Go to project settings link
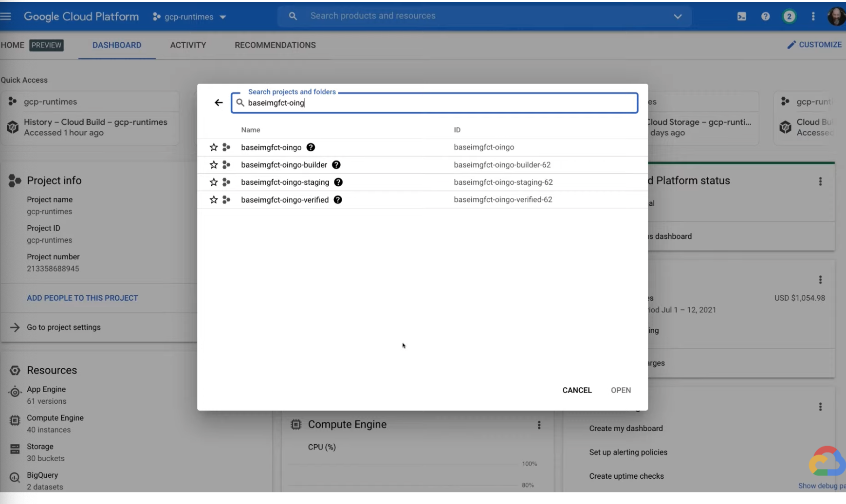The width and height of the screenshot is (846, 504). click(x=64, y=327)
